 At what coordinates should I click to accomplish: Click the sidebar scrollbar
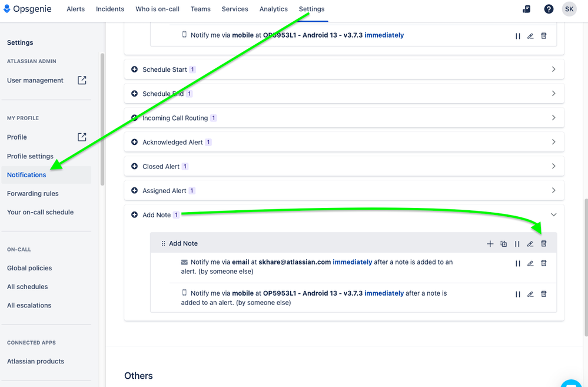(x=102, y=120)
